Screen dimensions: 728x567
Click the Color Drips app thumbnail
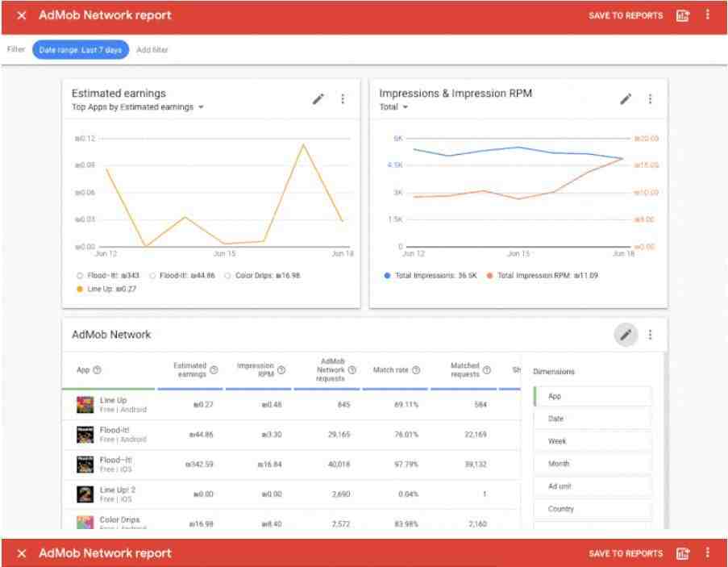[85, 523]
